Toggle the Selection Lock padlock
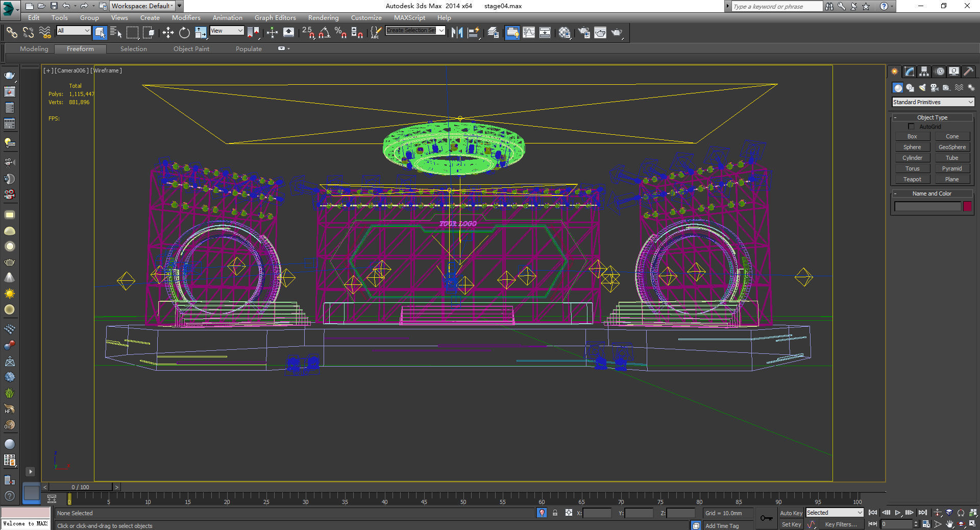This screenshot has height=530, width=980. pyautogui.click(x=555, y=513)
